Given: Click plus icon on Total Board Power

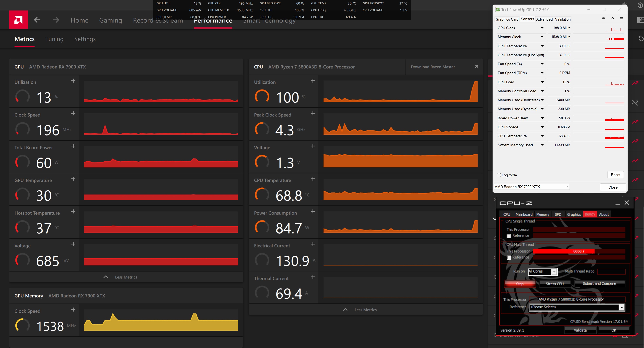Looking at the screenshot, I should pyautogui.click(x=73, y=146).
